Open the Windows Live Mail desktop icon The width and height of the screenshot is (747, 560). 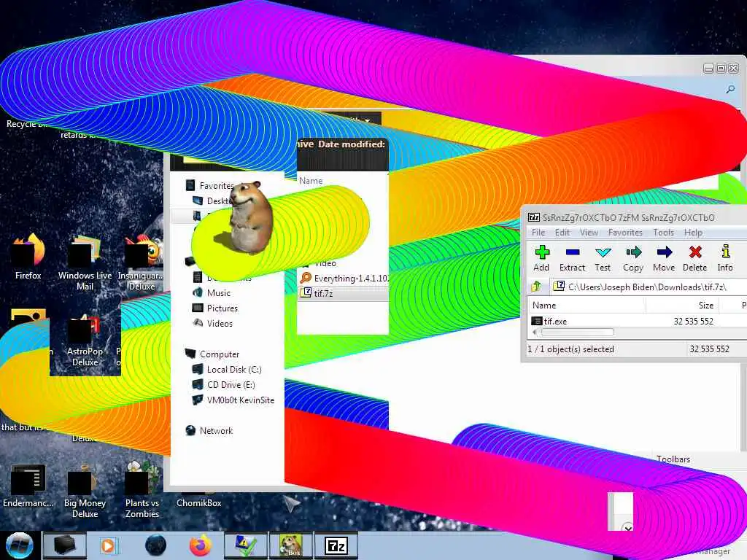pos(85,262)
